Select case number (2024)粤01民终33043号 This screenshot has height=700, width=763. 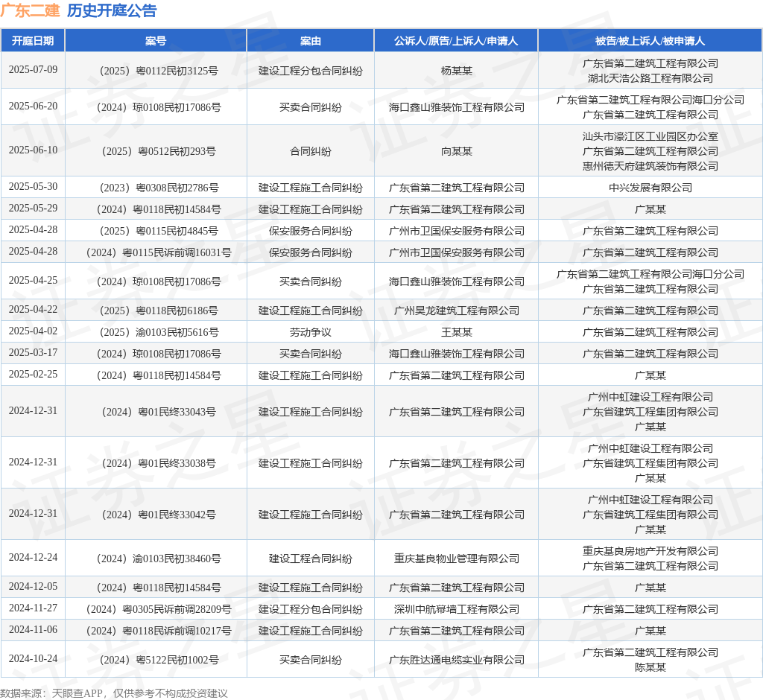[x=156, y=412]
